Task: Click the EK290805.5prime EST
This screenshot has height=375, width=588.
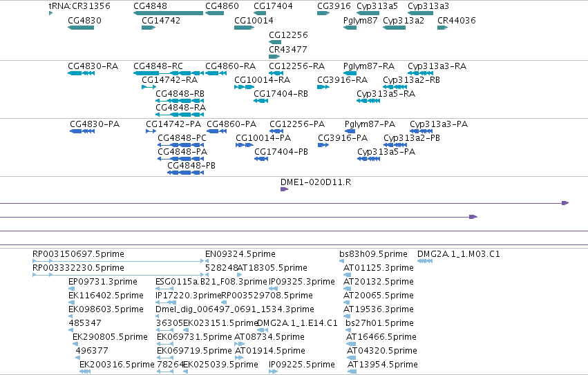Action: pos(75,344)
